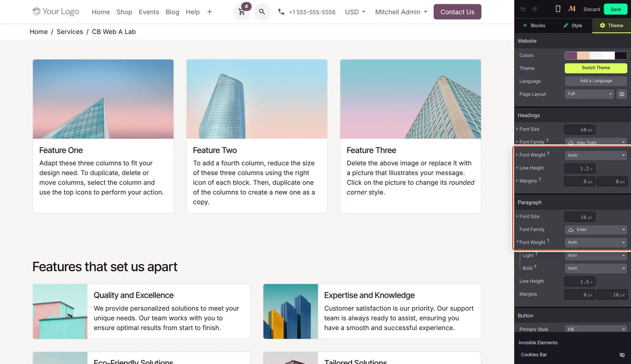This screenshot has height=364, width=631.
Task: Select the Expertise and Knowledge building image
Action: [291, 312]
